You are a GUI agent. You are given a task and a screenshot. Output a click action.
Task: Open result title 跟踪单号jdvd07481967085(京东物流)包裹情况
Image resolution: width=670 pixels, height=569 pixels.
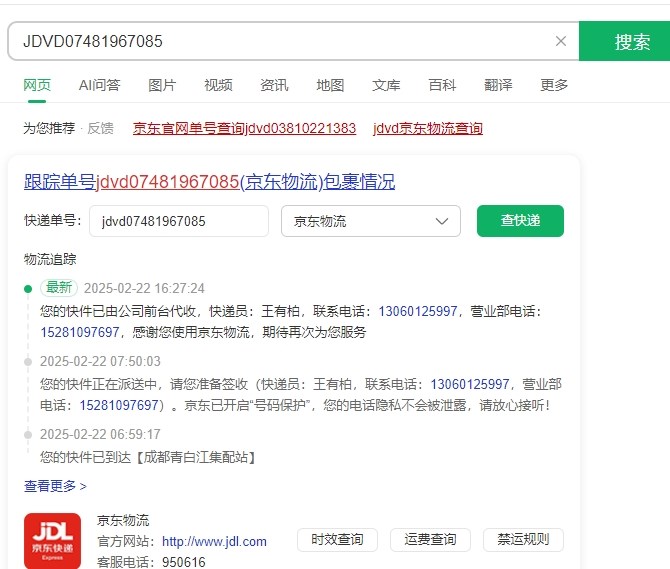(209, 182)
